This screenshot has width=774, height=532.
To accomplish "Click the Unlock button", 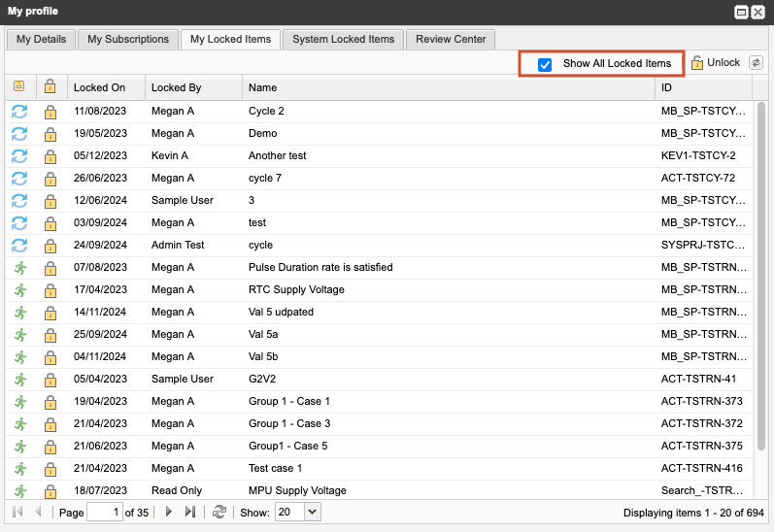I will [x=716, y=63].
